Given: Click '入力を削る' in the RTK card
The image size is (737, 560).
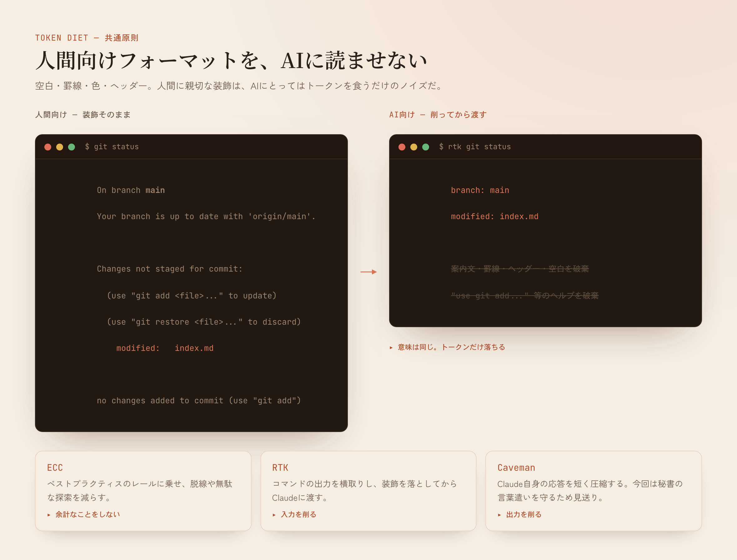Looking at the screenshot, I should click(x=299, y=515).
